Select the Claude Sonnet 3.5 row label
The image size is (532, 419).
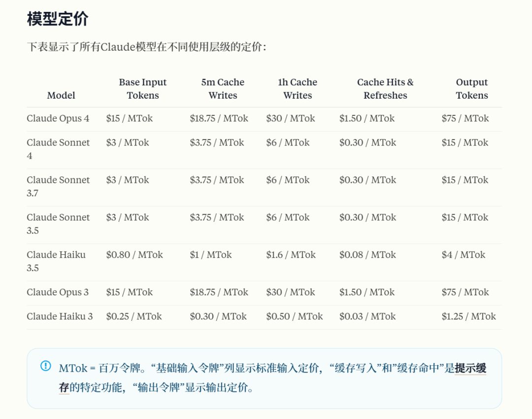[58, 224]
